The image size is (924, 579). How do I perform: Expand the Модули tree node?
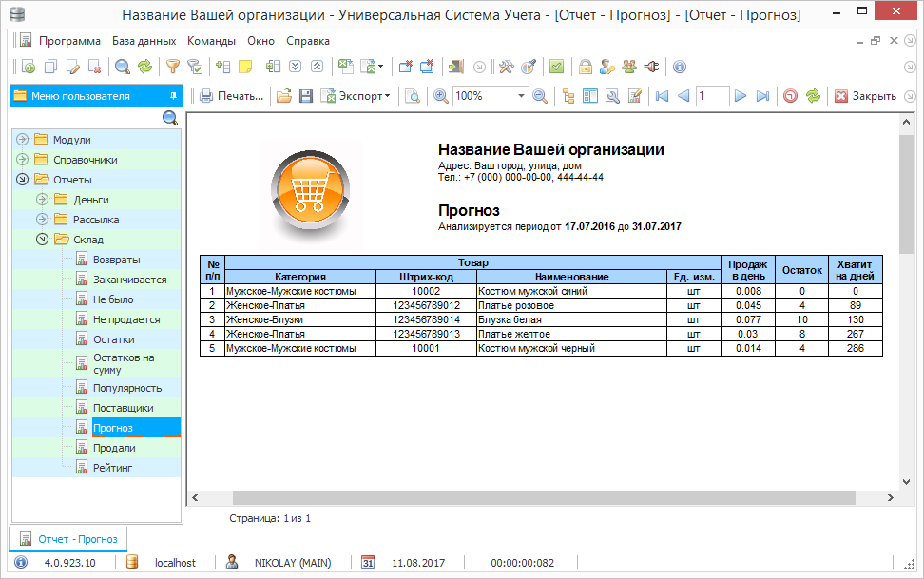(x=23, y=140)
